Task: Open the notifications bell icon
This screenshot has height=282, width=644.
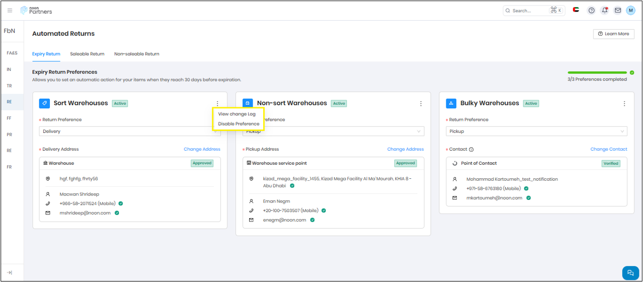Action: (x=605, y=11)
